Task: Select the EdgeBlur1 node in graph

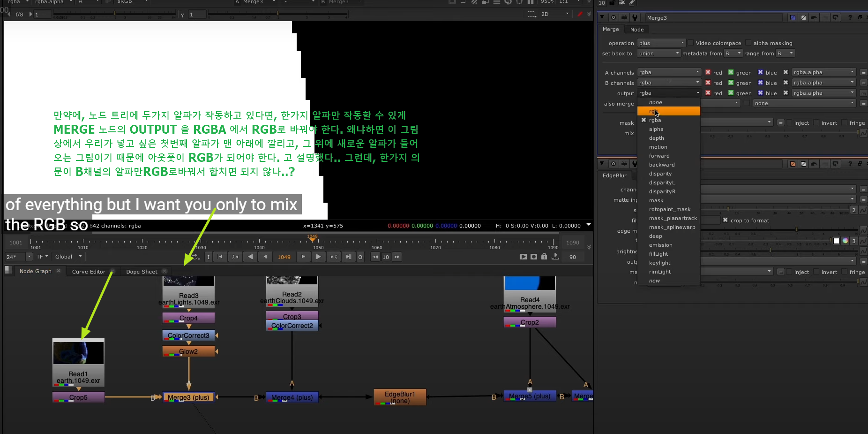Action: pyautogui.click(x=400, y=397)
